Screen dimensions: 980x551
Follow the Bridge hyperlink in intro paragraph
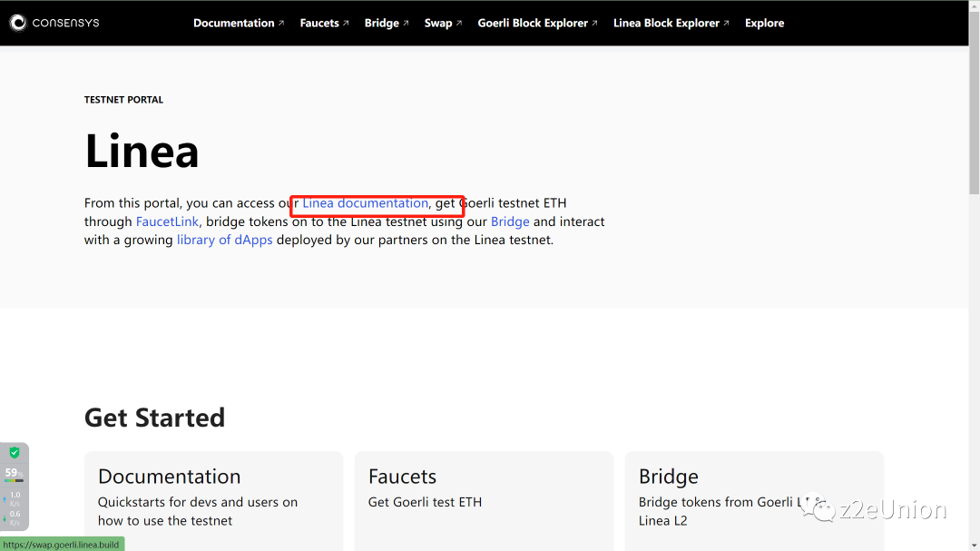(510, 221)
